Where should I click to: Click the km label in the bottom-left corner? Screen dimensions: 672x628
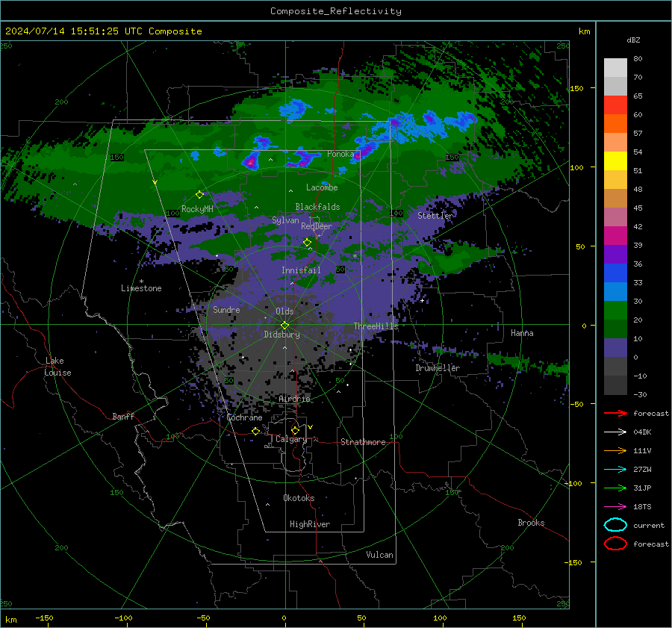(x=10, y=620)
